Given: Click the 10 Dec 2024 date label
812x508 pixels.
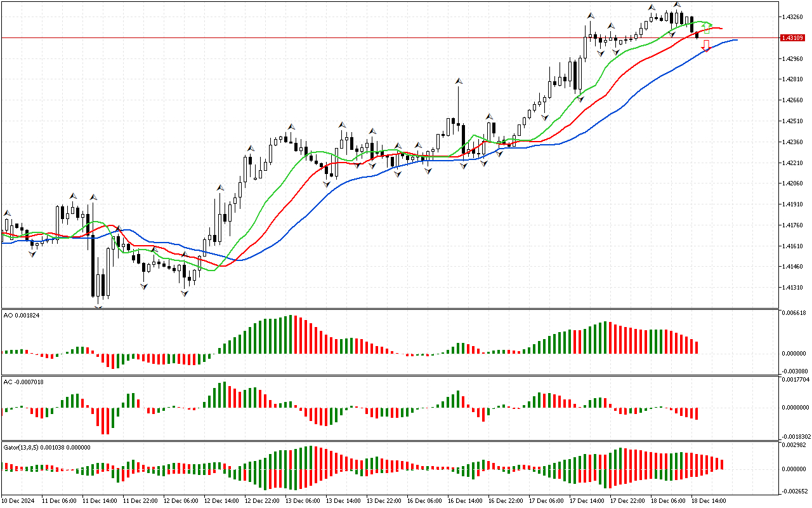Looking at the screenshot, I should coord(18,501).
